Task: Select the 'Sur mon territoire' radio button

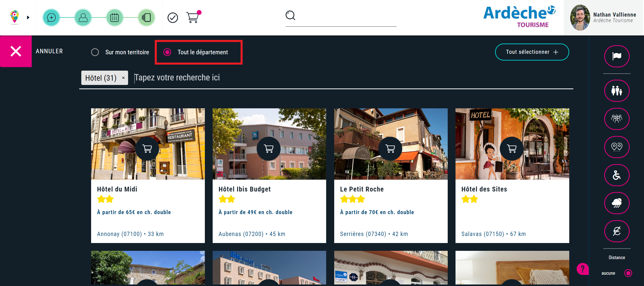Action: [x=95, y=52]
